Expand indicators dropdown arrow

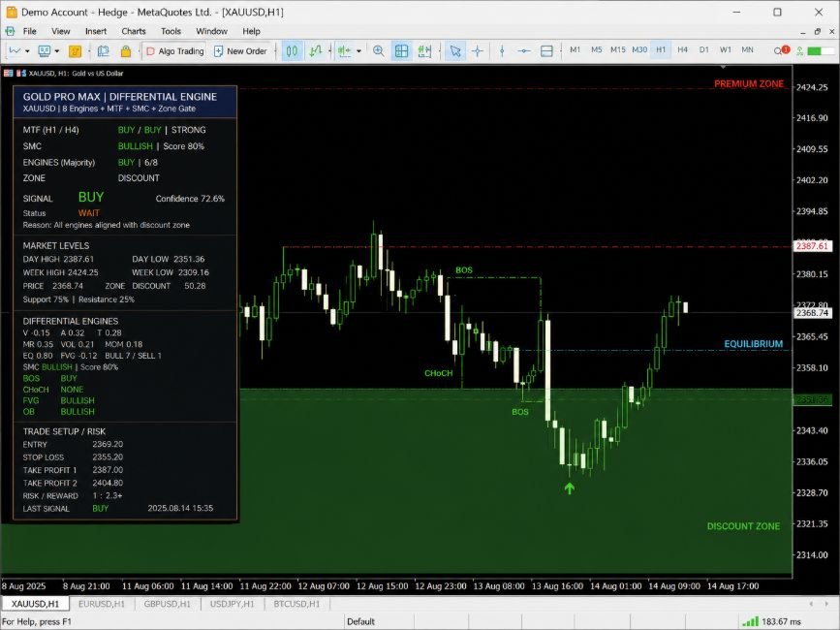coord(358,51)
